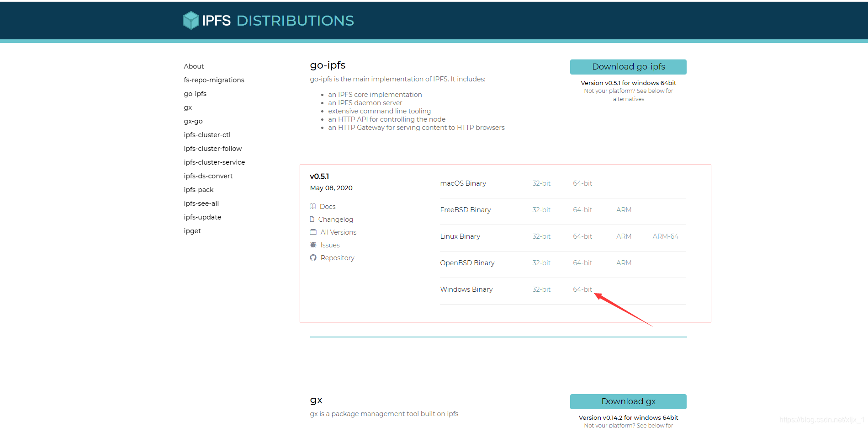Screen dimensions: 868x428
Task: Download macOS Binary 32-bit
Action: pos(541,183)
